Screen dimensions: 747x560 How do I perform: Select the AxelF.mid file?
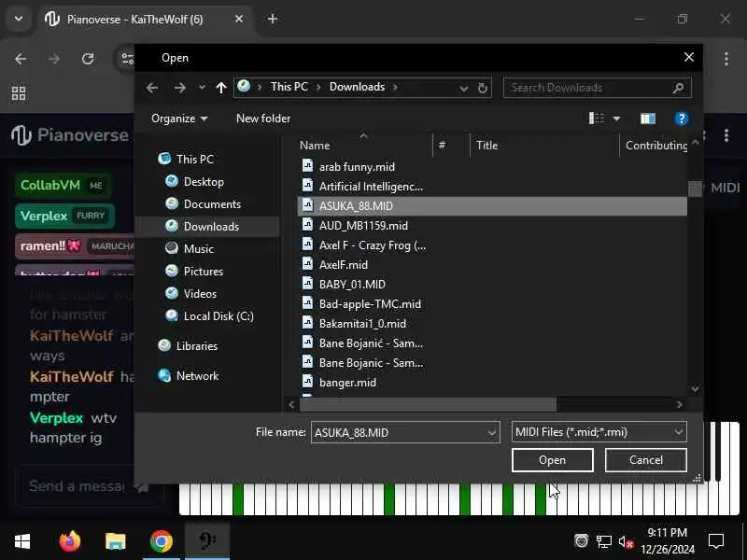[343, 265]
